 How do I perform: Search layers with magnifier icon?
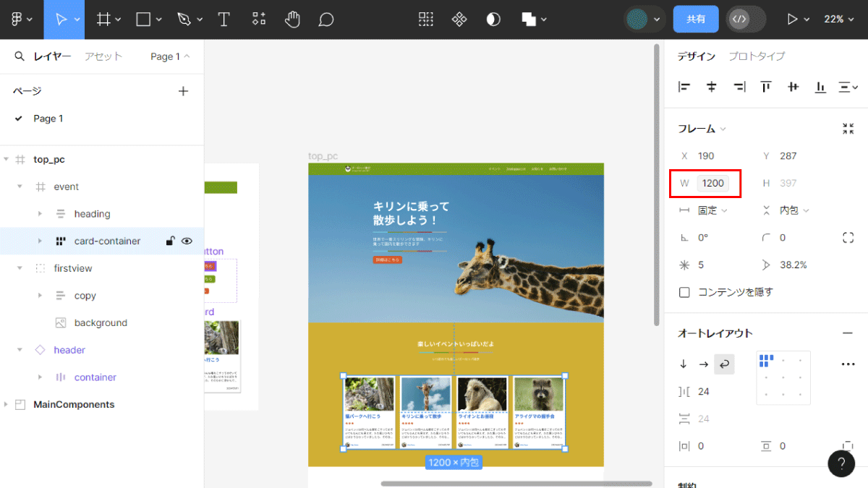coord(20,56)
